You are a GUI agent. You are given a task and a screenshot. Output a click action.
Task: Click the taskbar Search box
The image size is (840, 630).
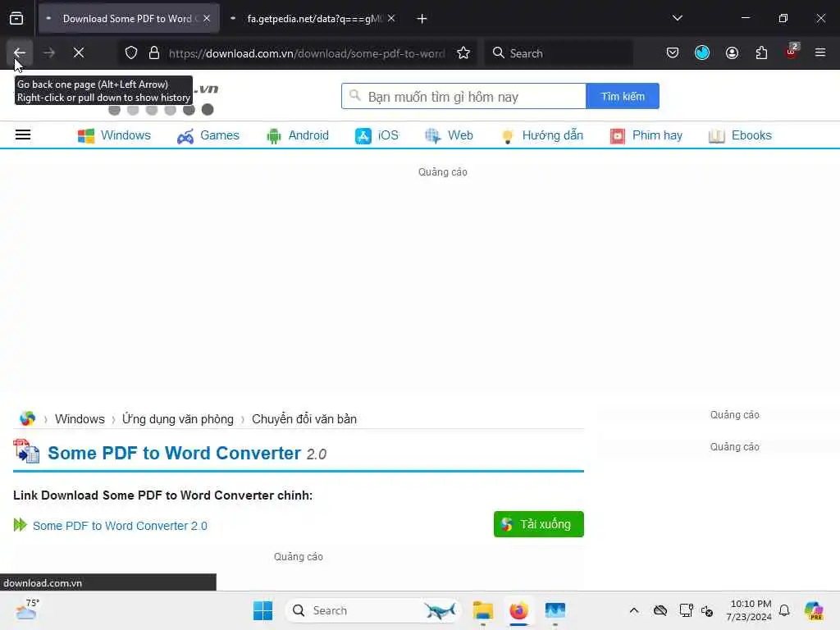tap(373, 610)
